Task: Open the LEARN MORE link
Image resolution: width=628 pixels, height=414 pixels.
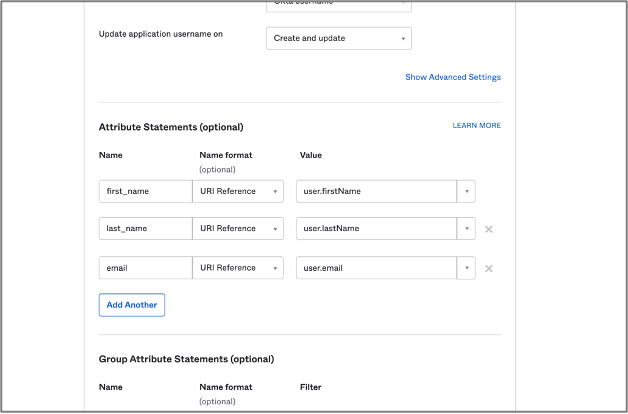Action: pyautogui.click(x=476, y=126)
